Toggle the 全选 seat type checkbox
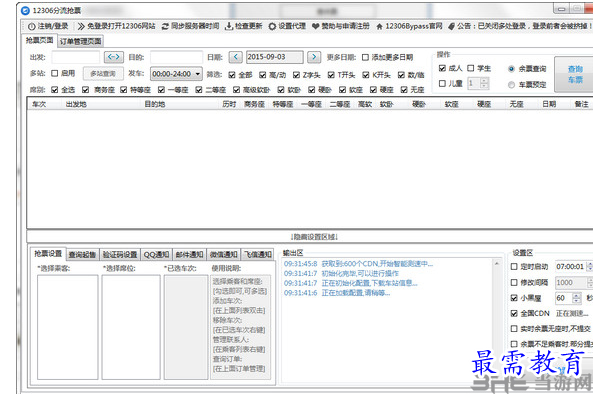 pyautogui.click(x=55, y=90)
